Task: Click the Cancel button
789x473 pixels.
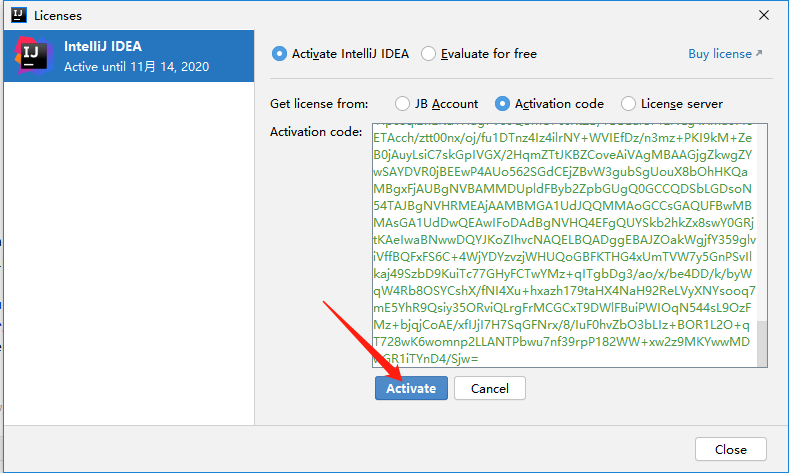Action: tap(490, 388)
